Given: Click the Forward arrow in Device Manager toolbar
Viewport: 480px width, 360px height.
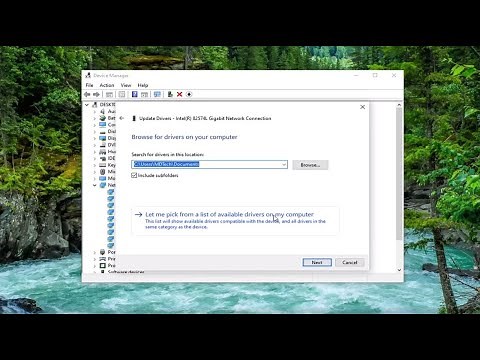Looking at the screenshot, I should click(x=96, y=94).
